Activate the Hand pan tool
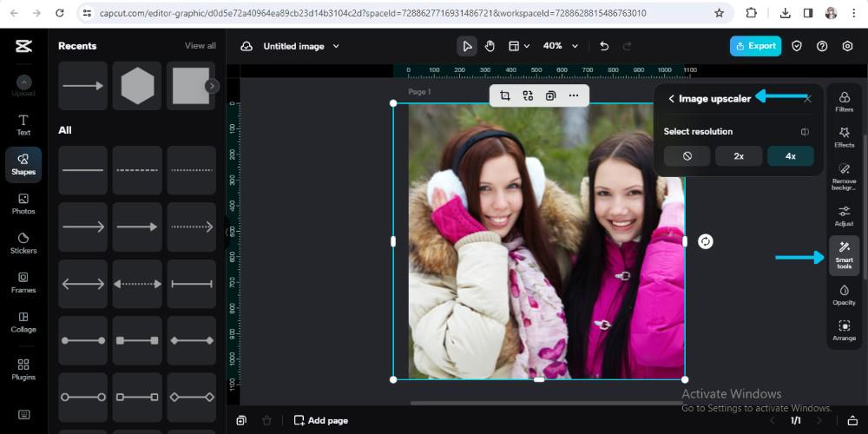This screenshot has width=868, height=434. [x=490, y=46]
